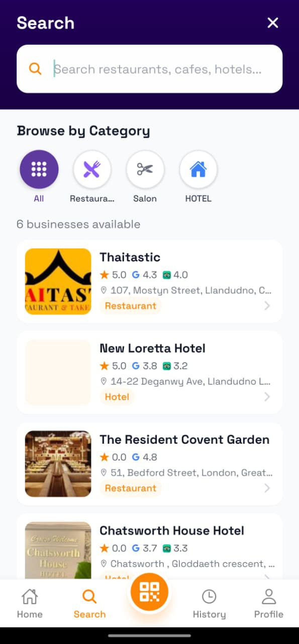Select the Salon scissors icon

pyautogui.click(x=145, y=169)
